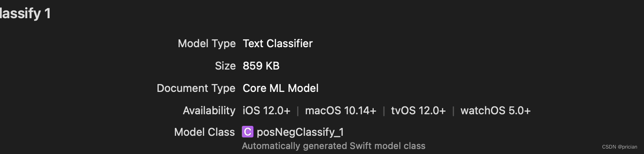
Task: Click the tvOS 12.0+ availability entry
Action: tap(418, 111)
